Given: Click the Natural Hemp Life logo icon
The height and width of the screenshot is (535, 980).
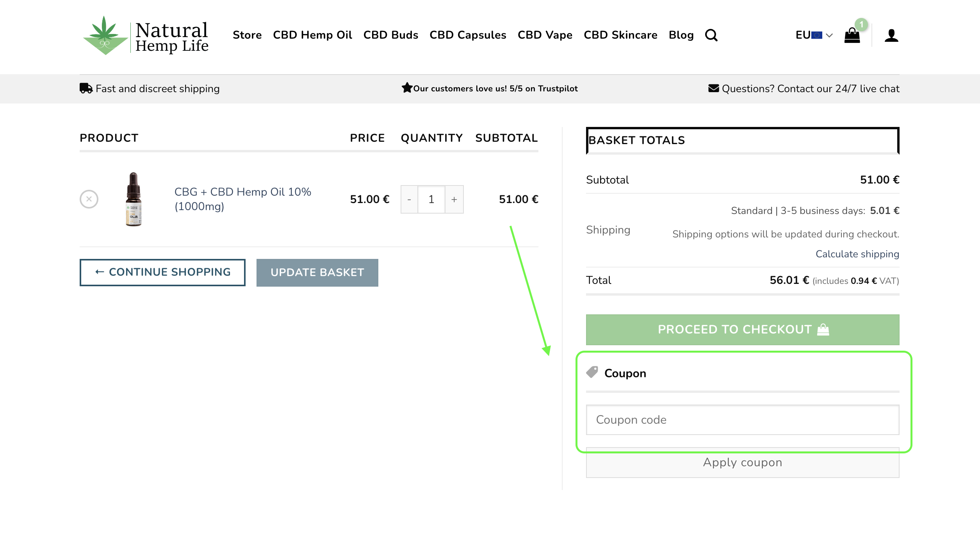Looking at the screenshot, I should point(106,35).
